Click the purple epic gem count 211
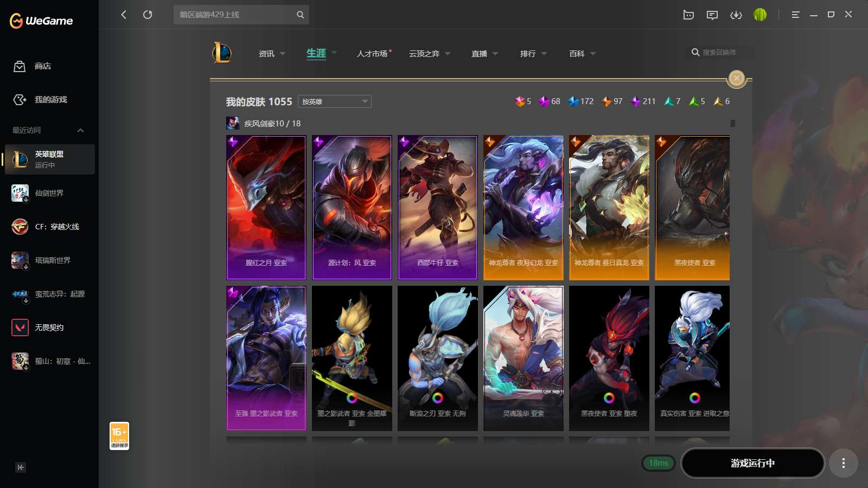This screenshot has width=868, height=488. [643, 101]
